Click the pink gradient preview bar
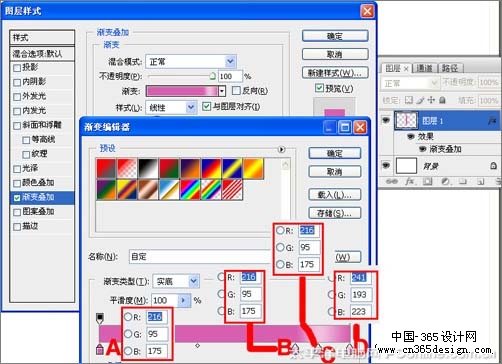 click(182, 91)
